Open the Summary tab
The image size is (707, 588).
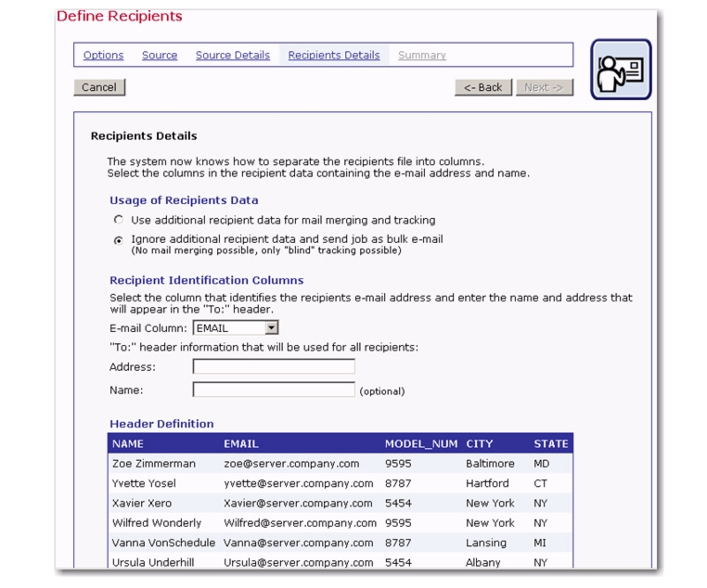[422, 55]
